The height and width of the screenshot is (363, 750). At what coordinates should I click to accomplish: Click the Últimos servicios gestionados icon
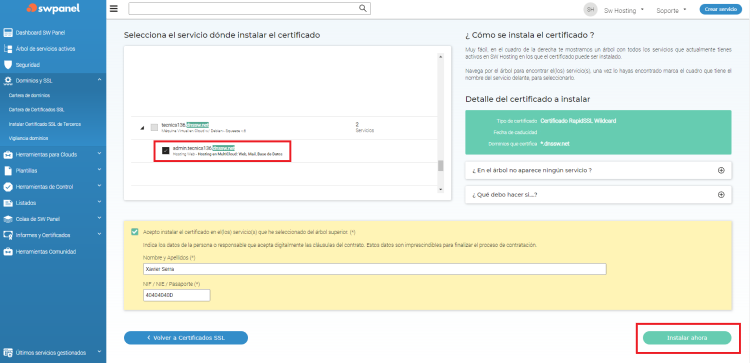[x=7, y=353]
